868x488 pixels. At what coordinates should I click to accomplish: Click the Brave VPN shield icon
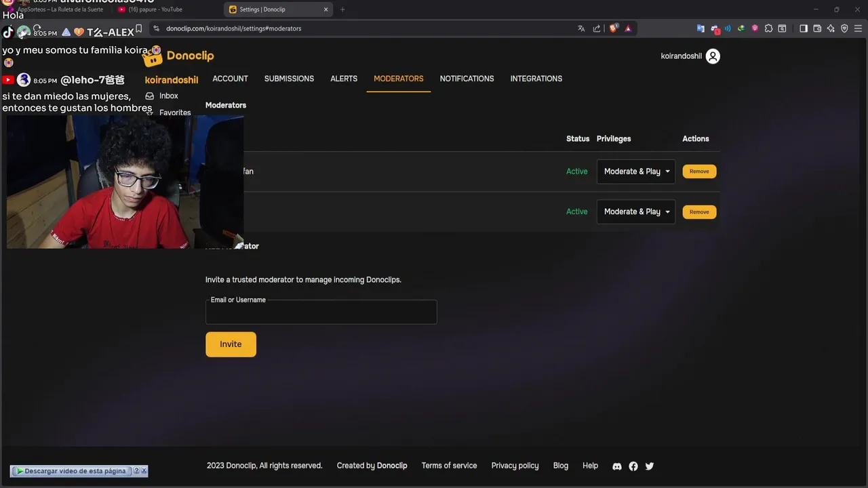844,28
